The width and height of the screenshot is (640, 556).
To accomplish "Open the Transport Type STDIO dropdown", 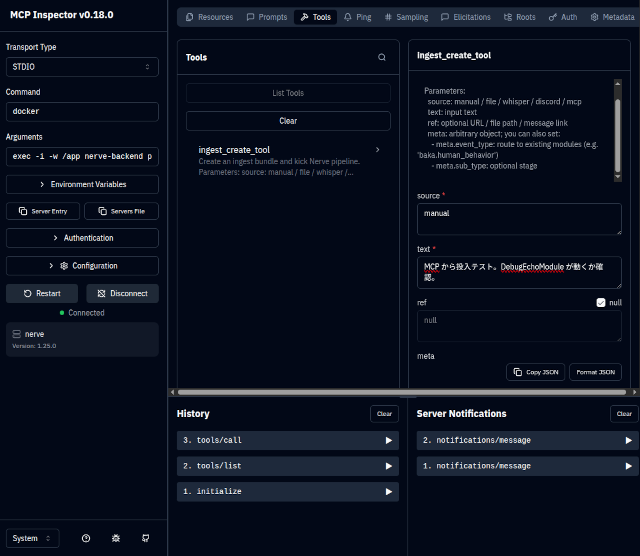I will pos(82,67).
